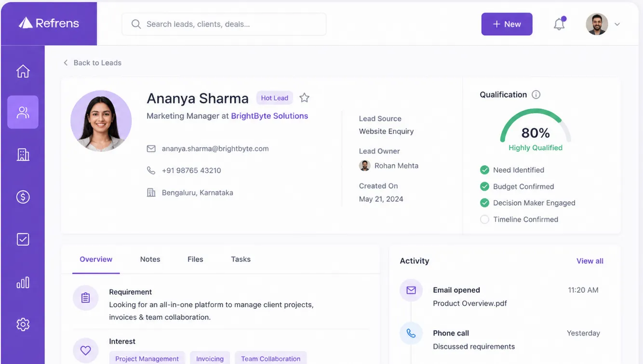This screenshot has height=364, width=643.
Task: Click the Discussed requirements activity entry
Action: coord(474,347)
